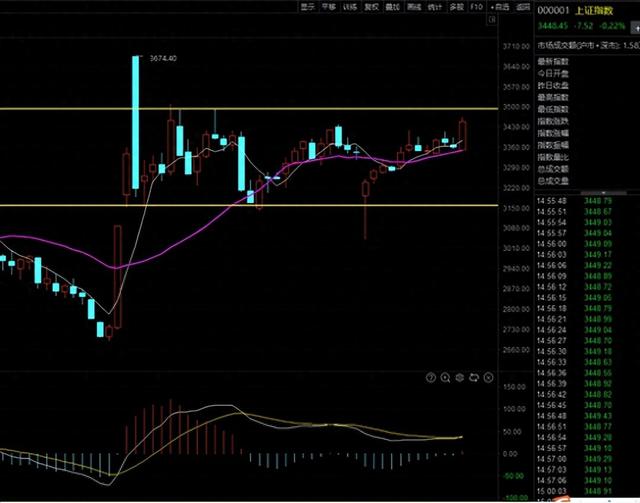Click the 返回 back button
640x503 pixels.
pos(523,7)
